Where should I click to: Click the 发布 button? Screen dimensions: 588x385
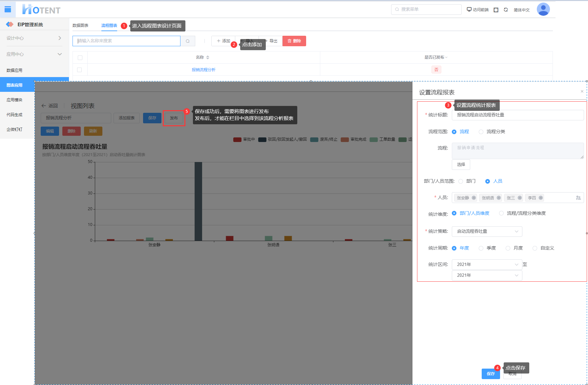[174, 118]
